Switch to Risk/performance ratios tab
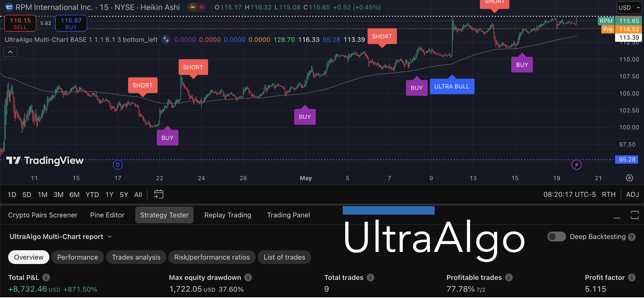Screen dimensions: 644x298 [x=212, y=257]
